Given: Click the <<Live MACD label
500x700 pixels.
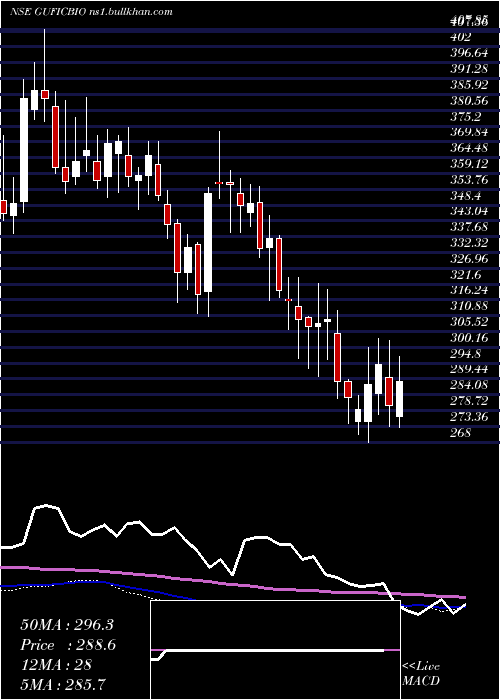Looking at the screenshot, I should 421,674.
